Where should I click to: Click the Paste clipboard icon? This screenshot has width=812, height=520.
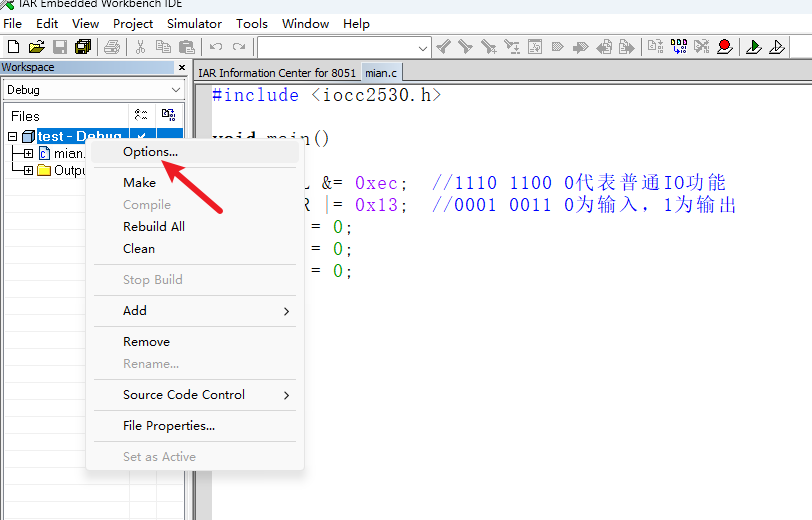(186, 47)
